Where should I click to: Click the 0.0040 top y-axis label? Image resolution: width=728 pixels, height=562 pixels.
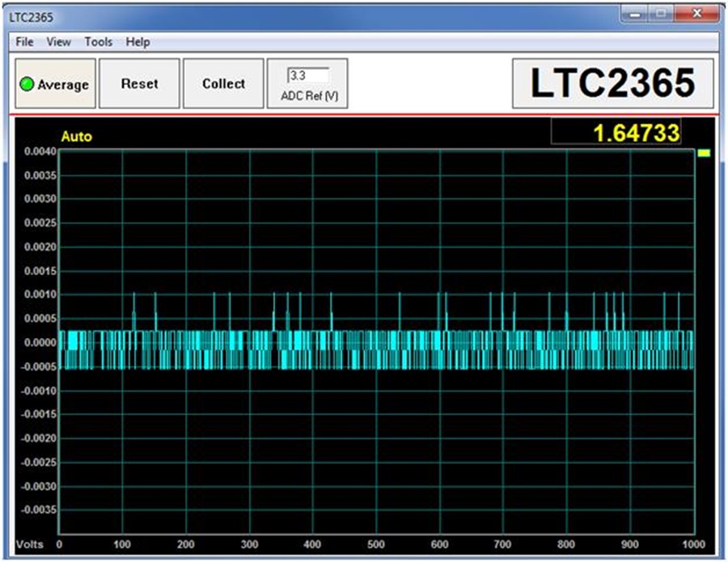40,151
